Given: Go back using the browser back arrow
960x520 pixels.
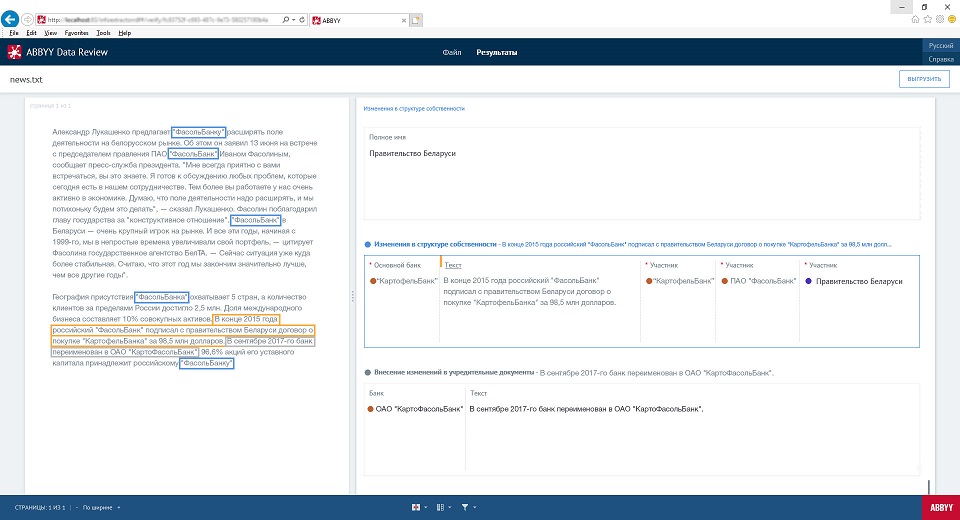Looking at the screenshot, I should 10,19.
